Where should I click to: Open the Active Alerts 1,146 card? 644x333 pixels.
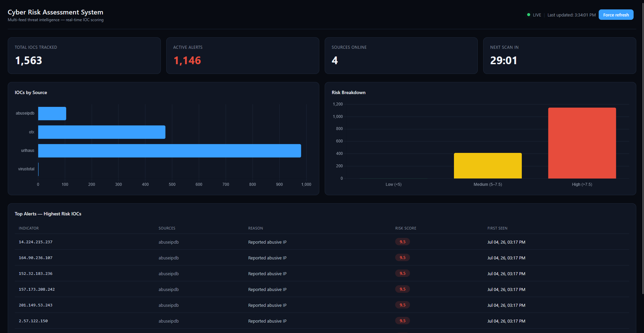(x=242, y=55)
